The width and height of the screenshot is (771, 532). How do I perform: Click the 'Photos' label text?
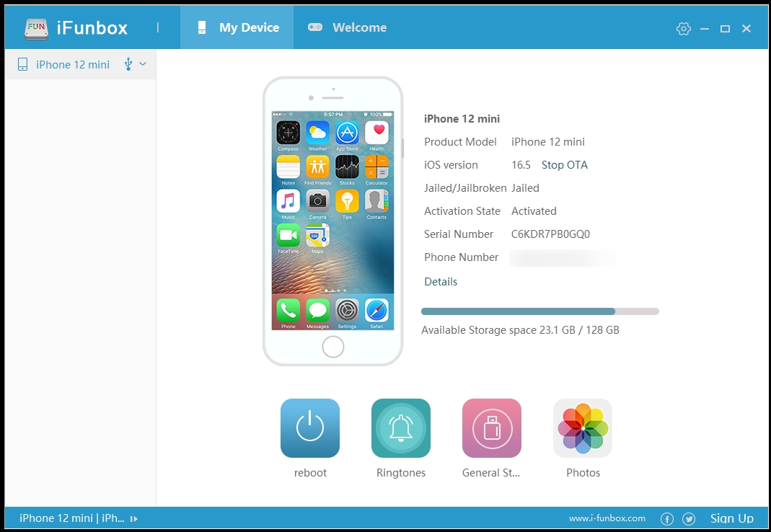tap(583, 472)
